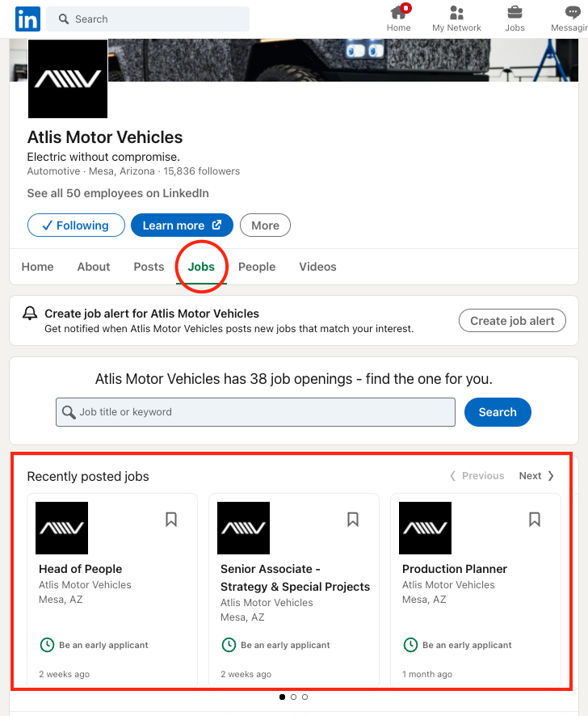The height and width of the screenshot is (716, 588).
Task: Go to company Home tab
Action: point(37,267)
